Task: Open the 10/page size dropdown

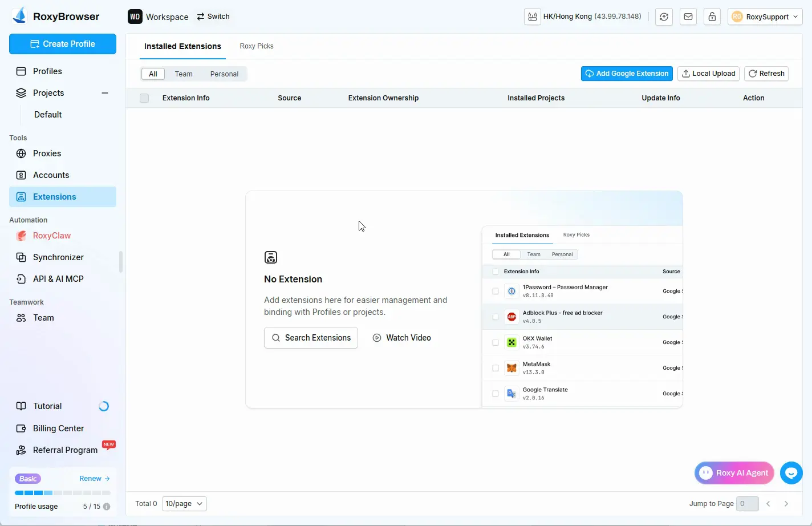Action: [184, 504]
